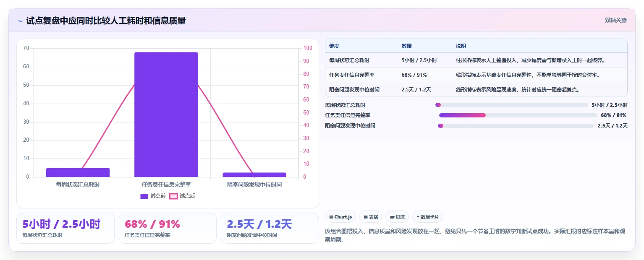Click the x-axis label 每周状态汇总耗时

(78, 185)
